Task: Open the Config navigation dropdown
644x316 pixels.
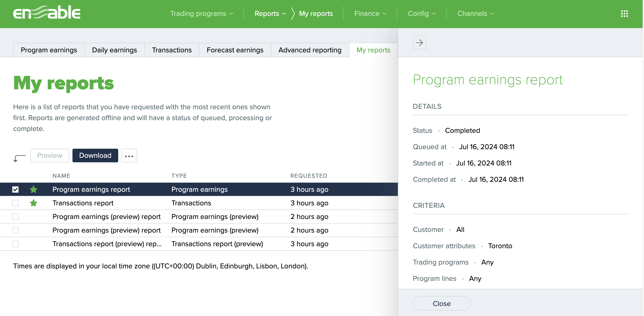Action: (x=421, y=14)
